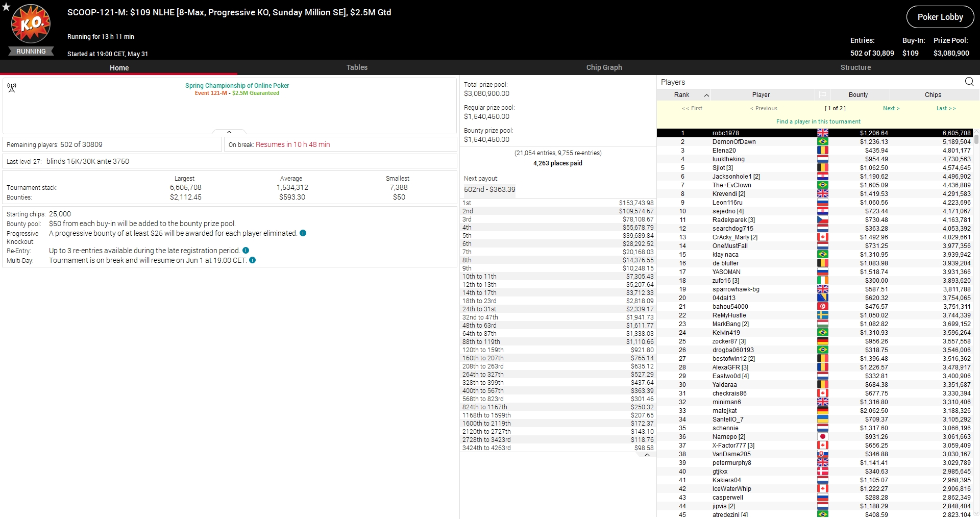Click the Canada flag beside CrAcky_Marty
980x519 pixels.
822,237
